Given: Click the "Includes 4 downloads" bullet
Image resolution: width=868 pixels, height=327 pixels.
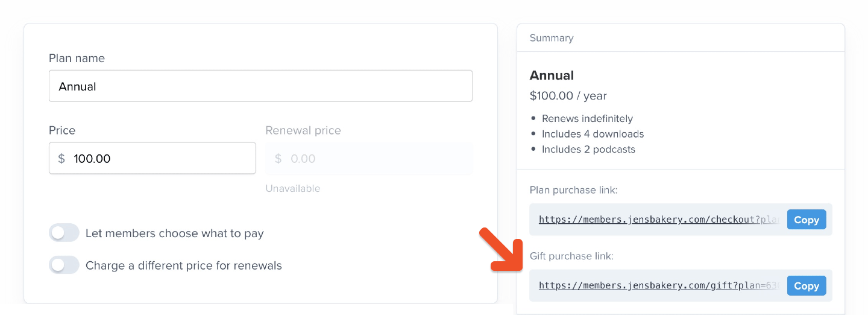Looking at the screenshot, I should 593,134.
